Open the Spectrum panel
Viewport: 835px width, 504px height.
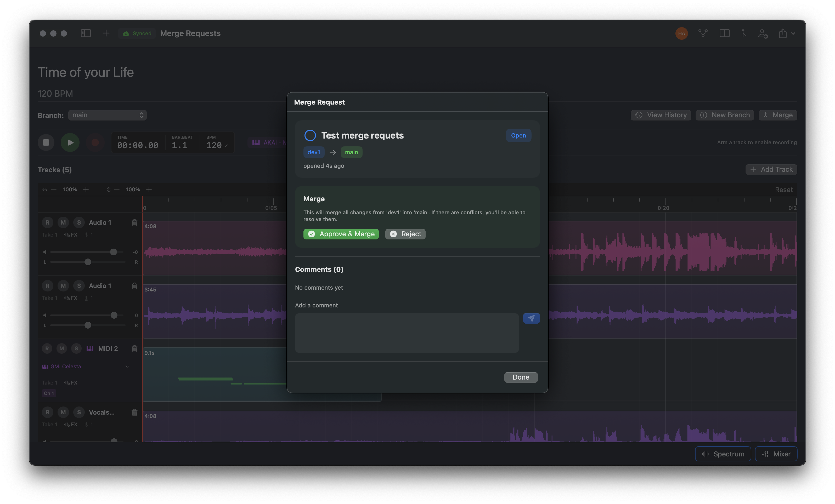[723, 454]
